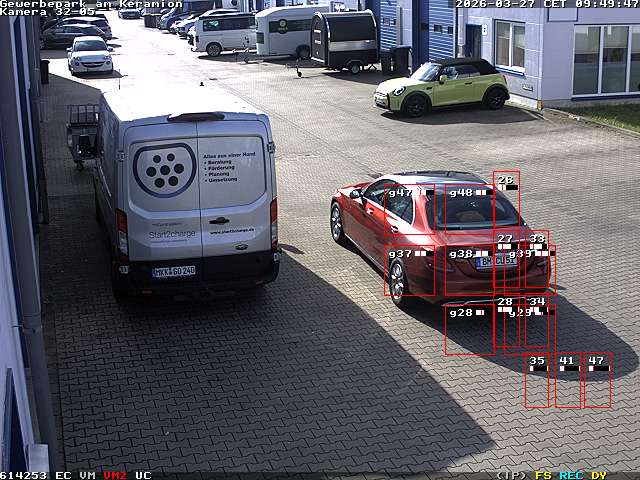Click the red VM2 status indicator

115,475
